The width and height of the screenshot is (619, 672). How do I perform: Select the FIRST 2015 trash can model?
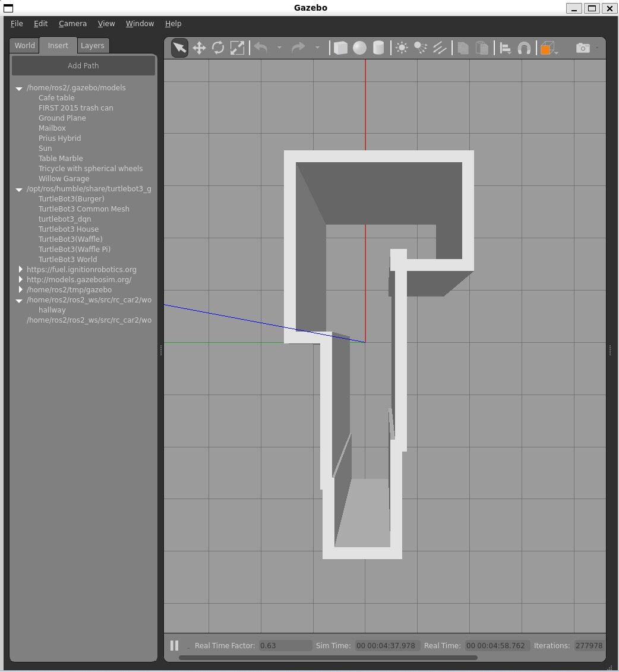coord(76,108)
